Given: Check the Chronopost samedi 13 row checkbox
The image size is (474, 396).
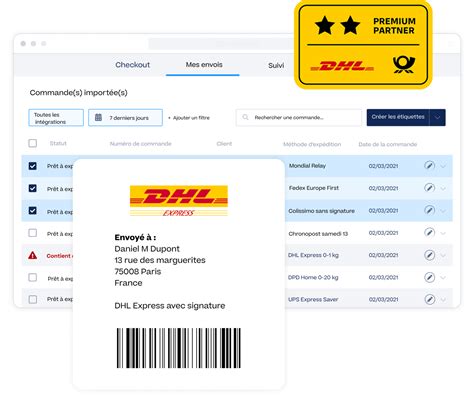Looking at the screenshot, I should [33, 233].
